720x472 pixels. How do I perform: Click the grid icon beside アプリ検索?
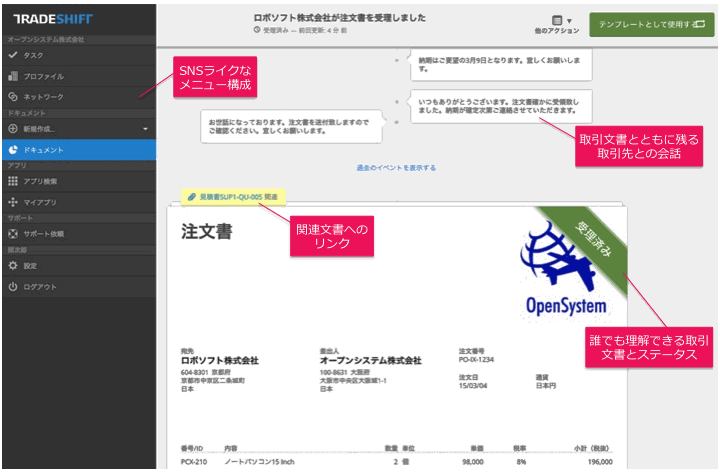click(13, 181)
